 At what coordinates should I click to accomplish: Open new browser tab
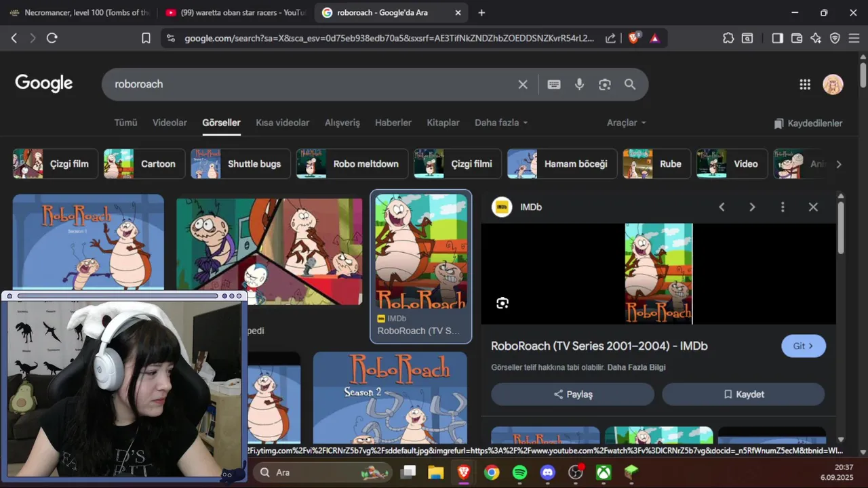point(481,12)
